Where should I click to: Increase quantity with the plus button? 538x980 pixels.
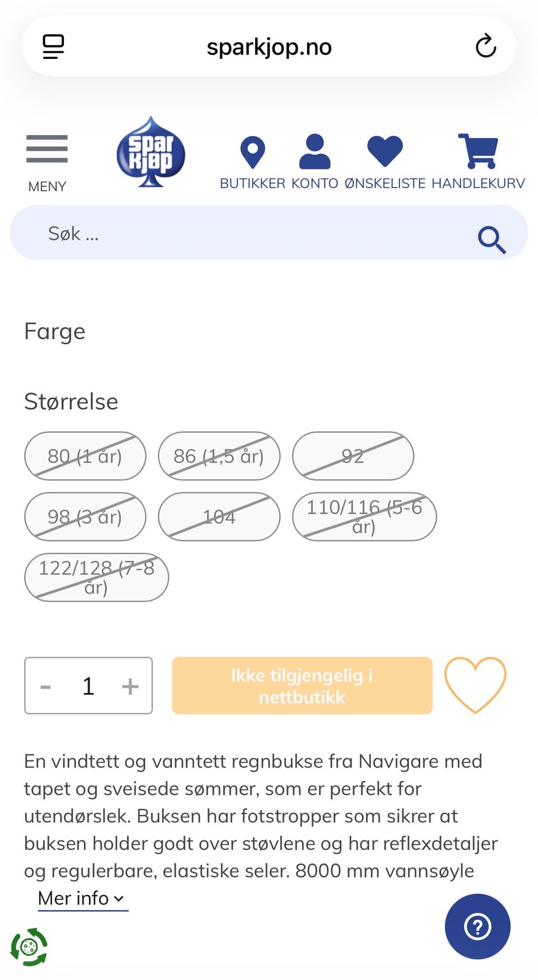[130, 686]
